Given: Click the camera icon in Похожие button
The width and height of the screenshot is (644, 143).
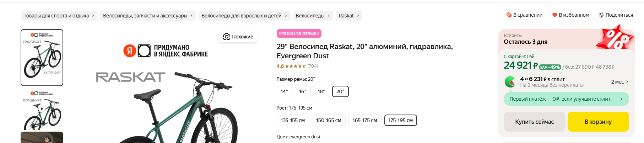Looking at the screenshot, I should [226, 37].
